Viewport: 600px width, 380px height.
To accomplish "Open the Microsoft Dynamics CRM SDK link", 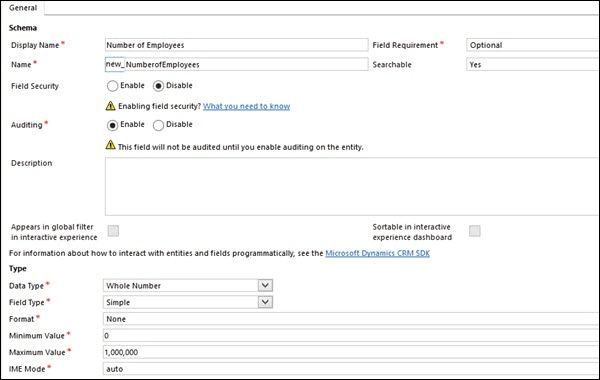I will tap(377, 253).
